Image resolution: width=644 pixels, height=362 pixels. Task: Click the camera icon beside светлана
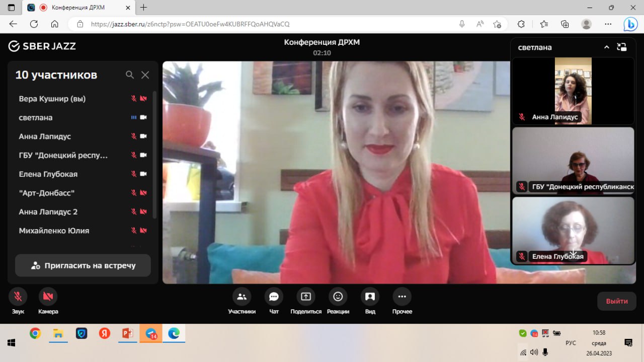143,117
